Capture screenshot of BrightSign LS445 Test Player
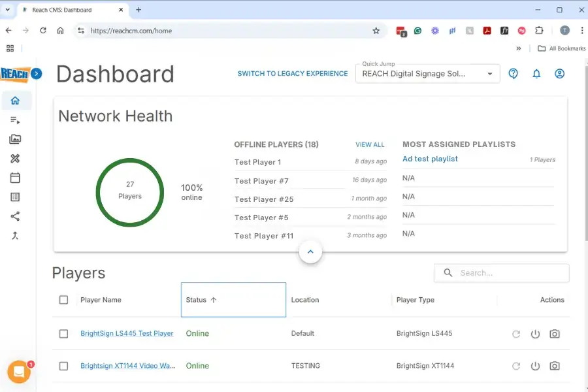This screenshot has height=392, width=588. pyautogui.click(x=555, y=334)
